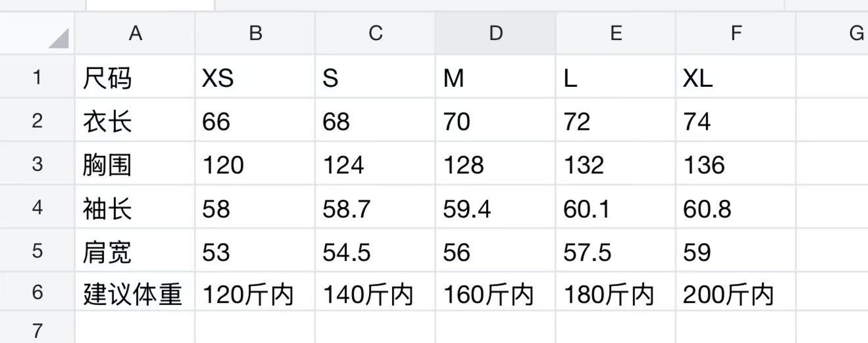Click the XL size cell
This screenshot has width=868, height=343.
736,77
